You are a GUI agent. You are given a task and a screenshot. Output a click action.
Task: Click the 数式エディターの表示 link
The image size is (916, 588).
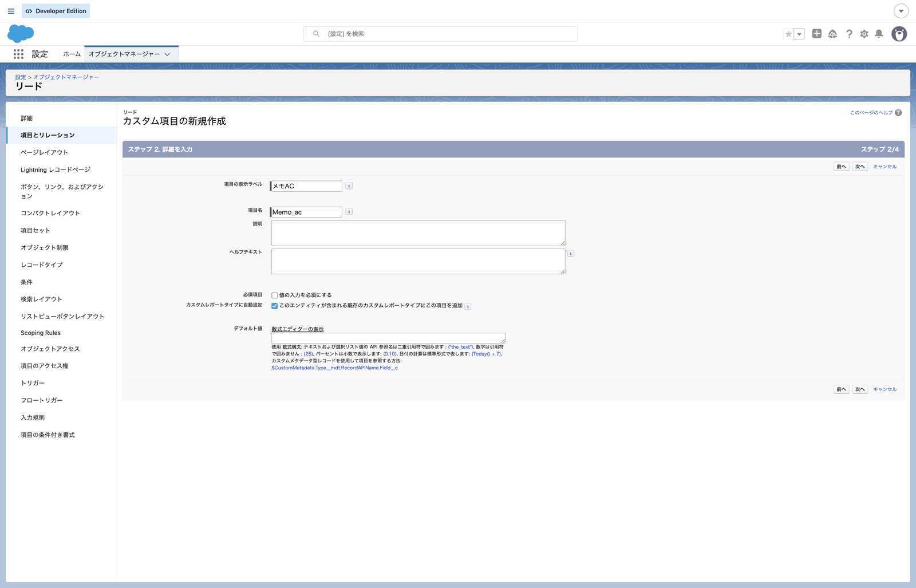tap(298, 329)
